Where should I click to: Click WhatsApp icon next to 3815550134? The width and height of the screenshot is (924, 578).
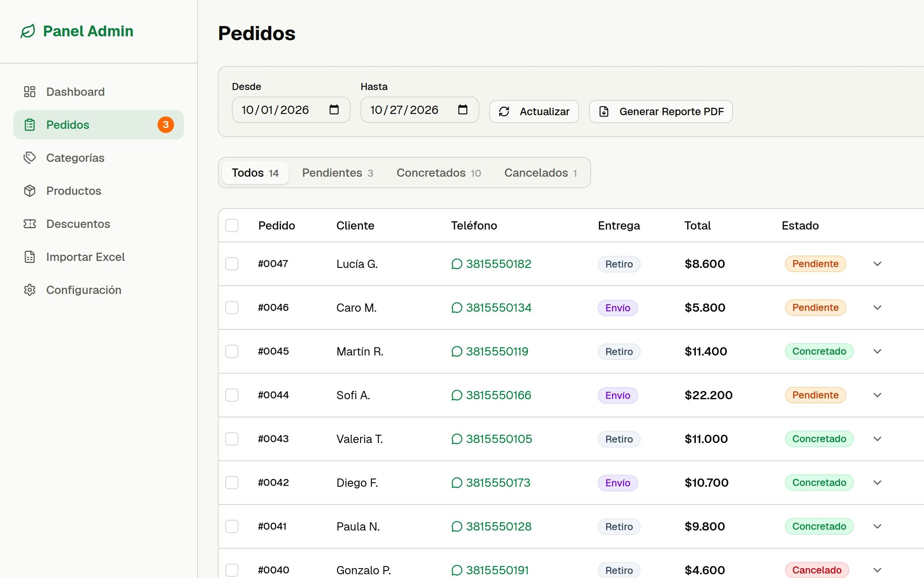point(457,308)
